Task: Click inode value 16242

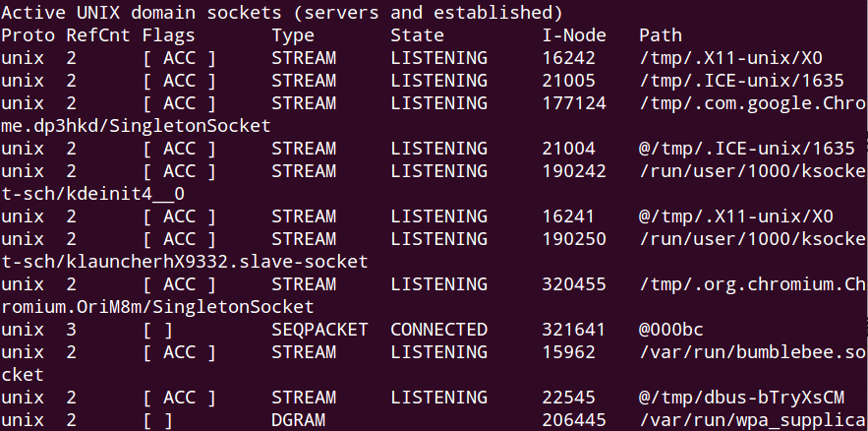Action: (568, 58)
